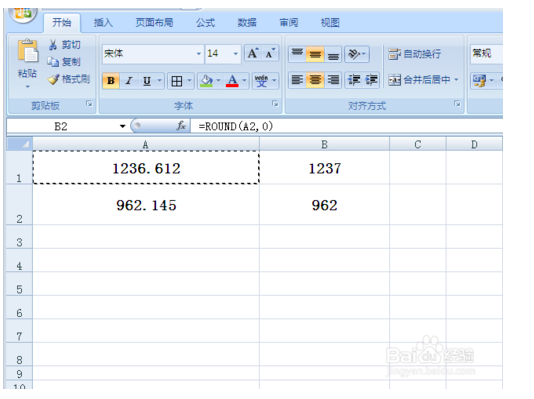
Task: Increase indent
Action: click(x=371, y=80)
